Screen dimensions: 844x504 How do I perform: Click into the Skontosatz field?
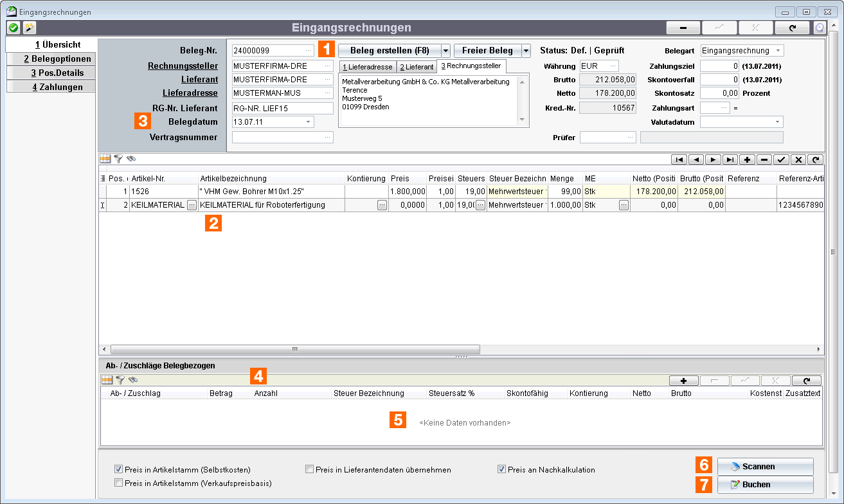[719, 93]
